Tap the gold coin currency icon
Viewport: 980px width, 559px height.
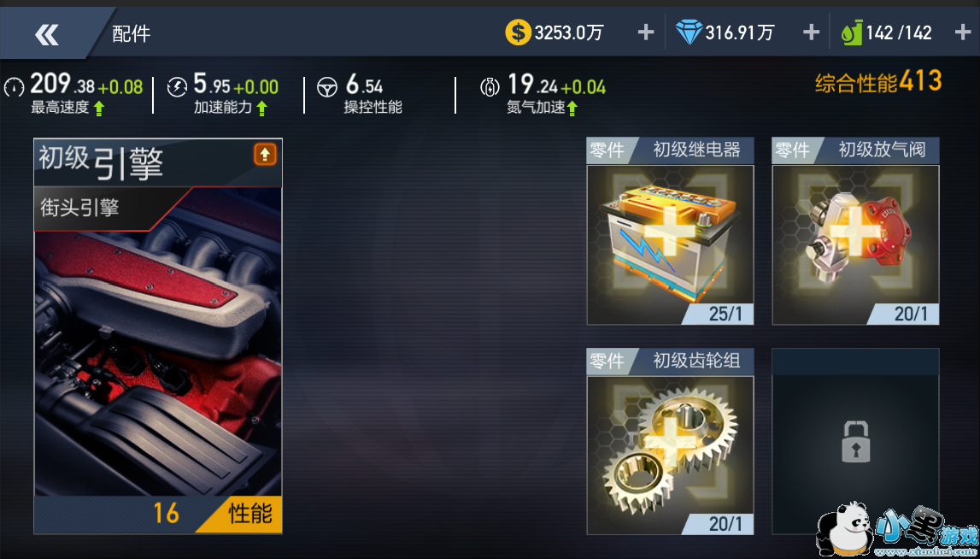click(518, 32)
